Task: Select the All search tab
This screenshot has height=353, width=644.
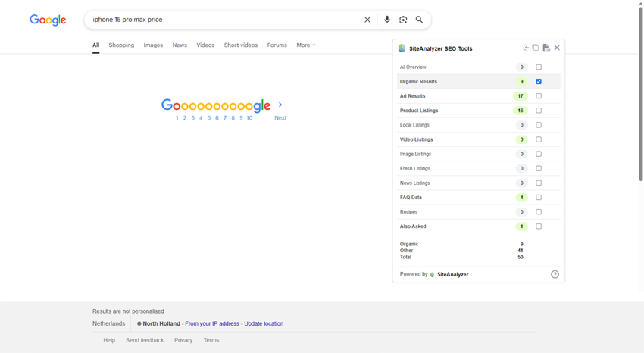Action: pos(95,45)
